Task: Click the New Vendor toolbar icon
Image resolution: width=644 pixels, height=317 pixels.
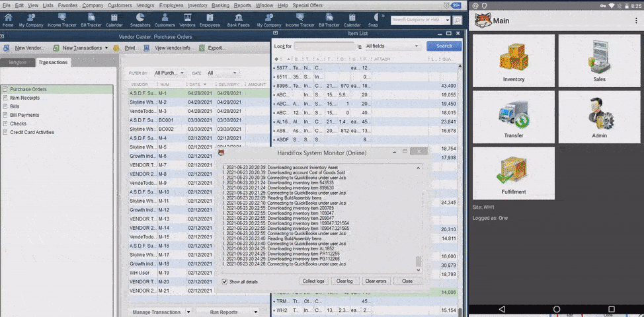Action: tap(7, 48)
